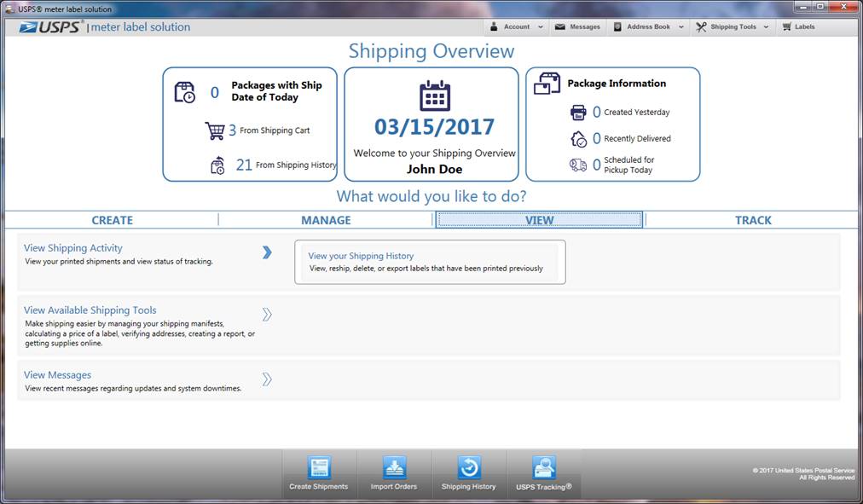Expand the Shipping Tools dropdown arrow
This screenshot has height=504, width=863.
point(766,27)
